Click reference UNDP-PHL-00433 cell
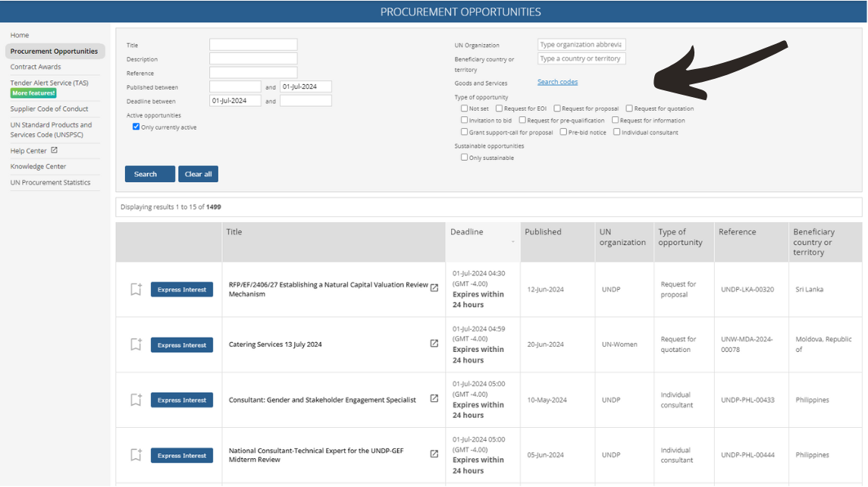Screen dimensions: 868x487 click(x=747, y=400)
